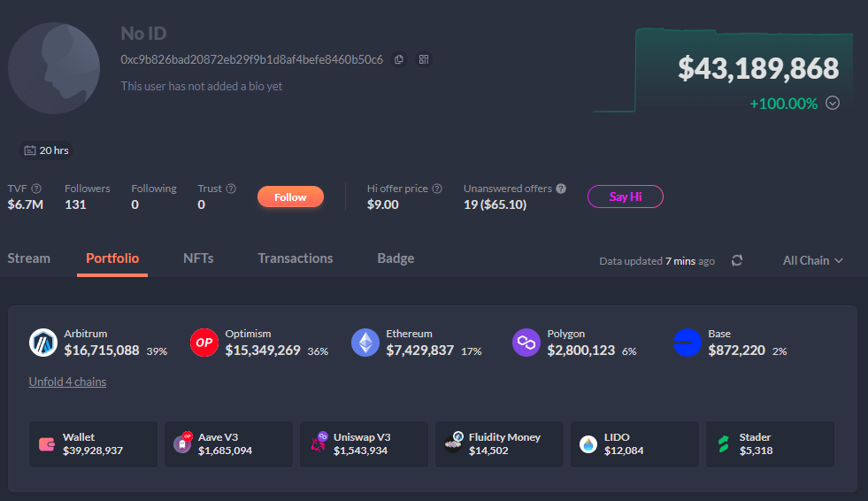Click the Trust help question icon

click(x=231, y=189)
